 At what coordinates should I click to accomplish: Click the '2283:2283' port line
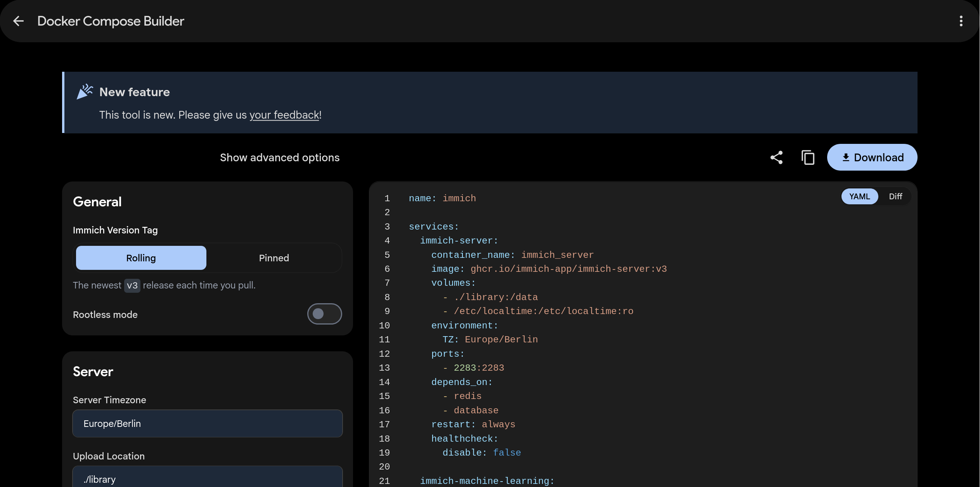point(473,368)
